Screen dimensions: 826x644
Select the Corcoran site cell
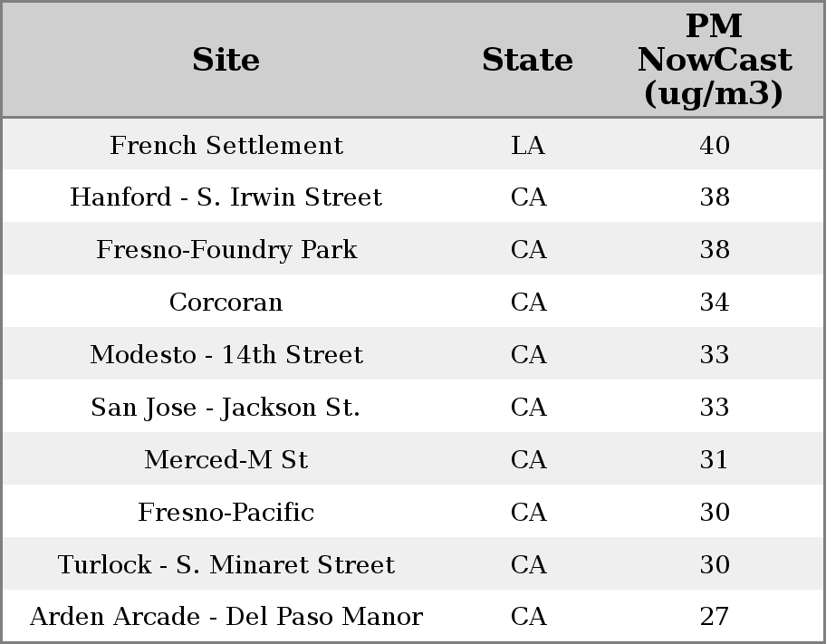pos(226,303)
